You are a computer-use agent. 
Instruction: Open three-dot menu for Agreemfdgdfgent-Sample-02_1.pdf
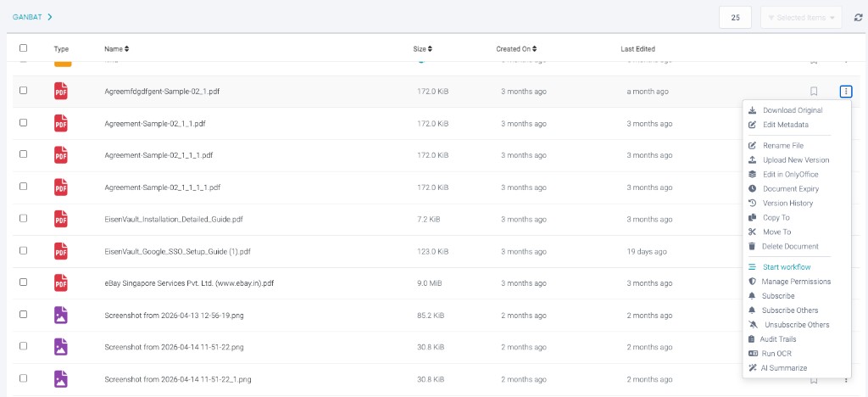[x=846, y=92]
